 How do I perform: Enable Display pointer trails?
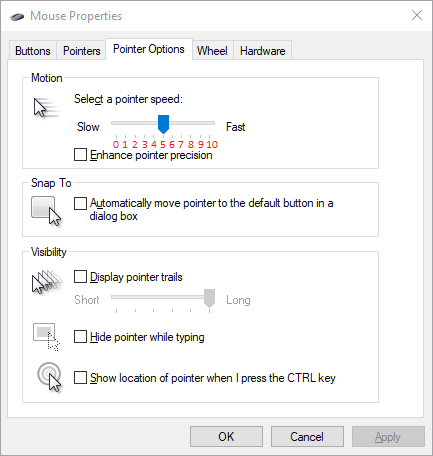pos(80,277)
